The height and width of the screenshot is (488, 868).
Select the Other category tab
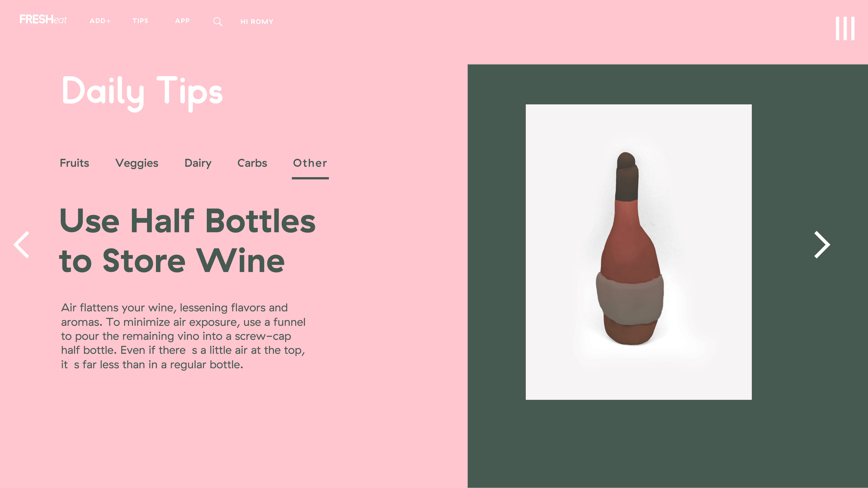[x=310, y=163]
